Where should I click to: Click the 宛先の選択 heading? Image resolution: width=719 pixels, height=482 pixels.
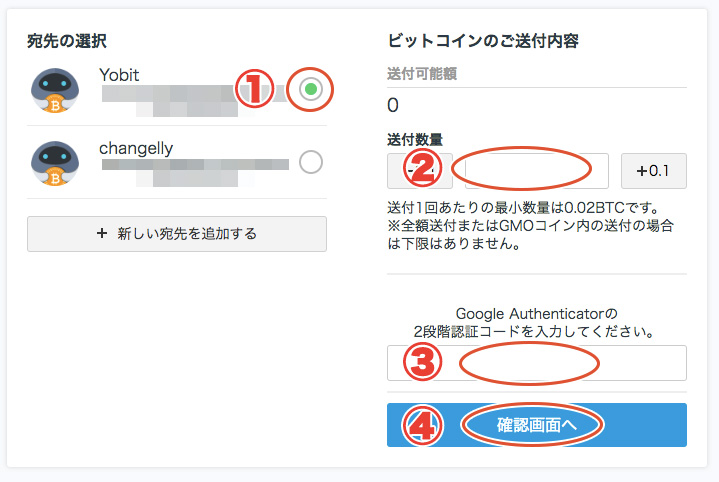tap(67, 41)
